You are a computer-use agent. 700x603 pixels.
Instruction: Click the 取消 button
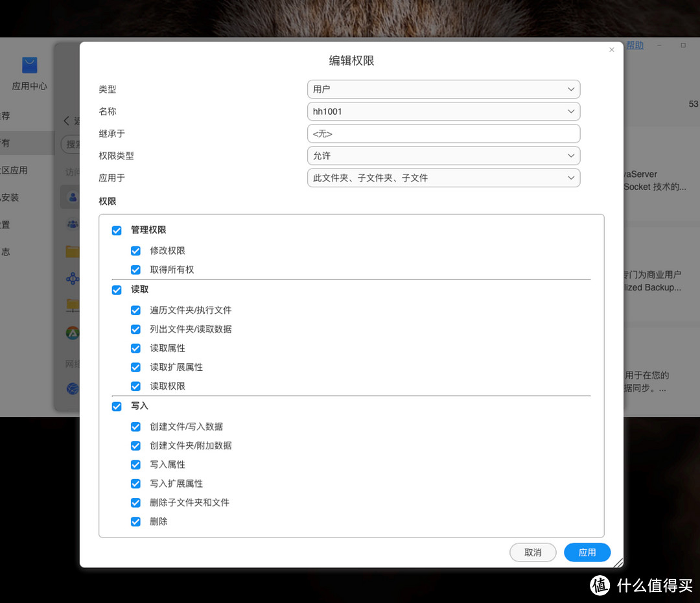click(533, 552)
